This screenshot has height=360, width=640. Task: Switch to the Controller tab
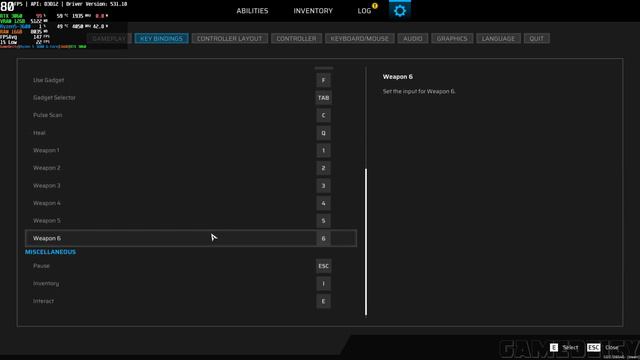tap(296, 38)
